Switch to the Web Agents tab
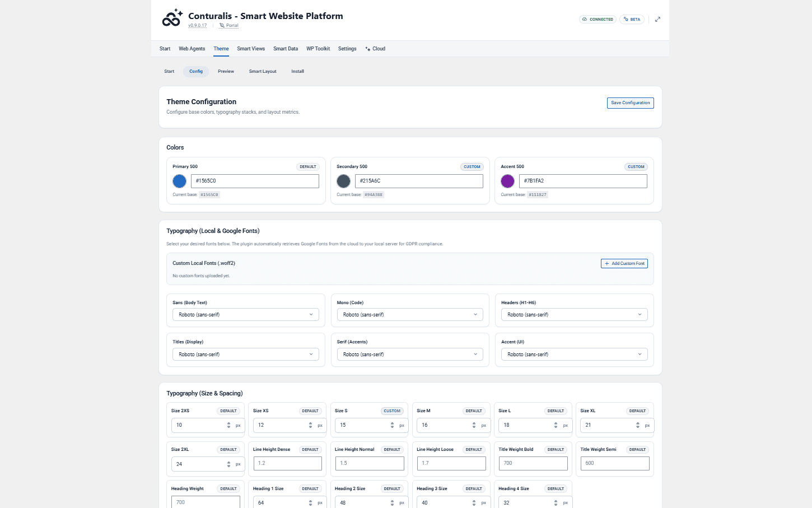The height and width of the screenshot is (508, 812). point(192,49)
